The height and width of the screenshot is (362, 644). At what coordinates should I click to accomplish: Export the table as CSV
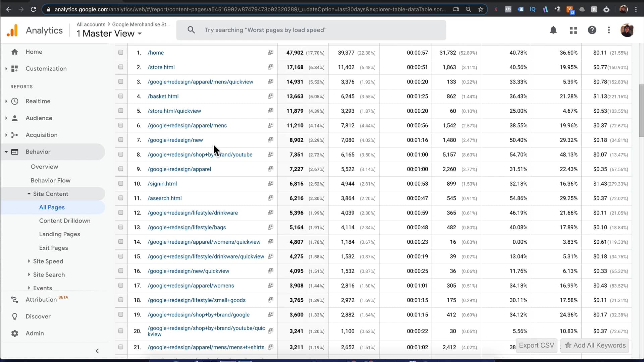pos(536,345)
